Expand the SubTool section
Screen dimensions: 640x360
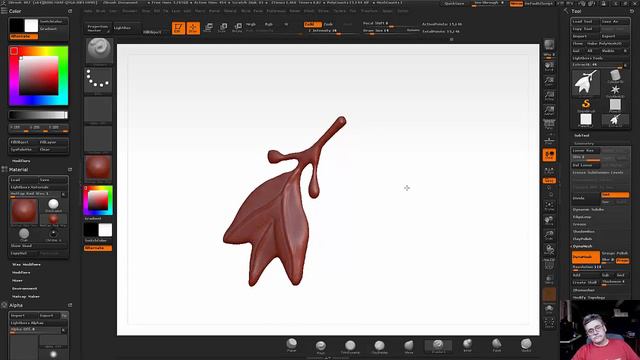click(x=582, y=136)
